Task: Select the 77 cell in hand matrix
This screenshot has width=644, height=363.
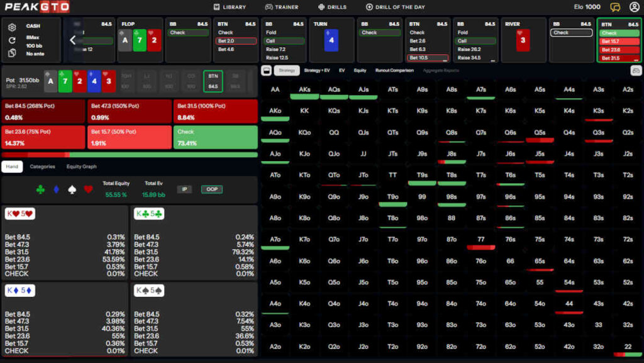Action: [x=481, y=240]
